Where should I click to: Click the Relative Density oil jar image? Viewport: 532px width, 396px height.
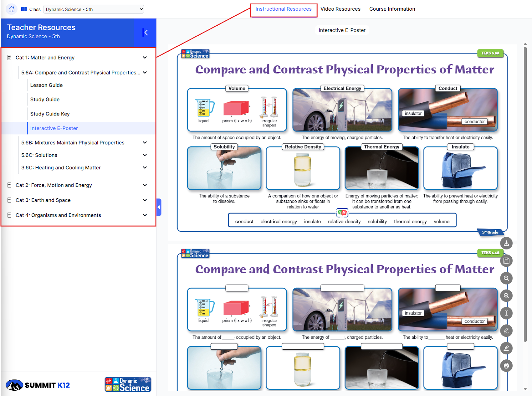[x=303, y=168]
